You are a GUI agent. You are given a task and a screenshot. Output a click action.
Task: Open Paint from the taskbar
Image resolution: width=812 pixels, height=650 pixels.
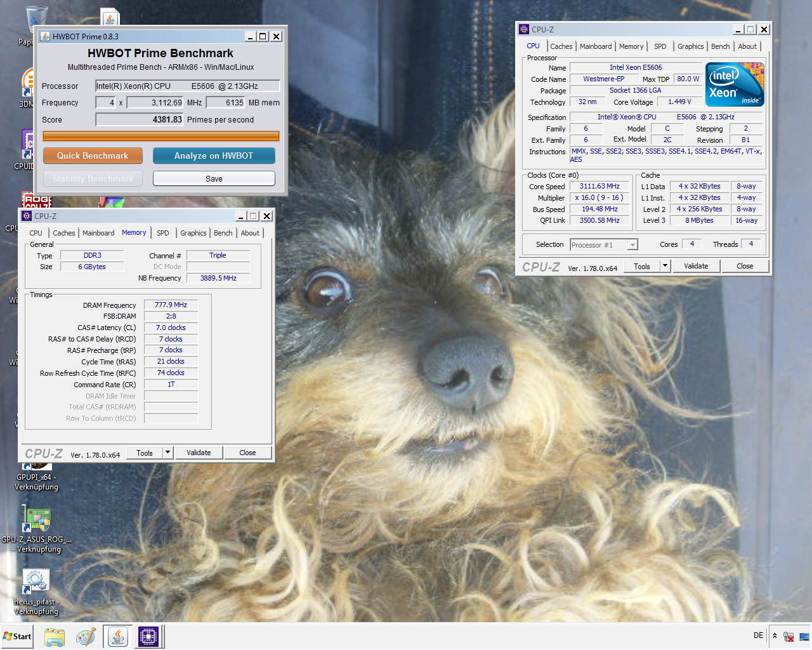tap(86, 637)
